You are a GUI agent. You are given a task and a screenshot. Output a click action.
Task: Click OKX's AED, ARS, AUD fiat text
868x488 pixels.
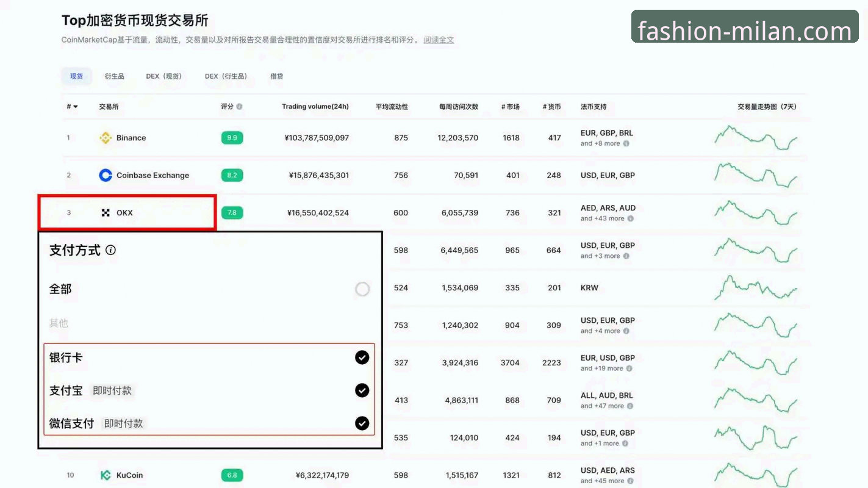tap(608, 208)
